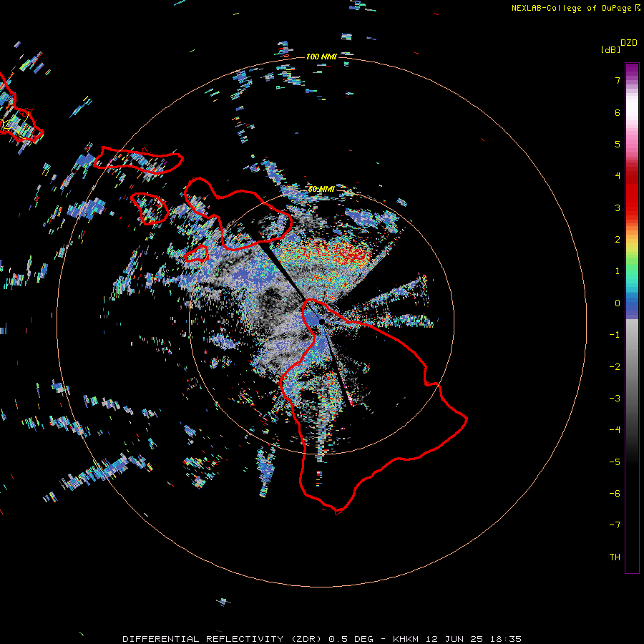Click the 4 value on color scale
644x644 pixels.
[618, 176]
